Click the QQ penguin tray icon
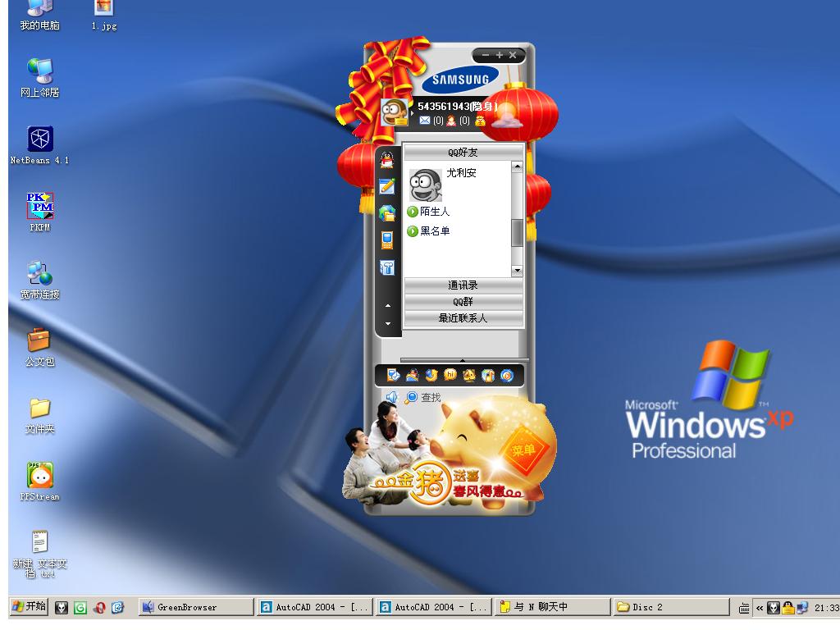 (x=788, y=608)
